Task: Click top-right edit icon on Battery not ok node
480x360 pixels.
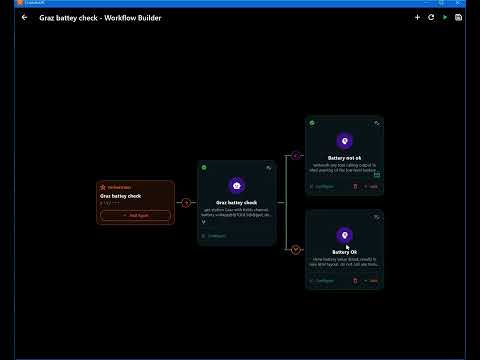Action: (377, 124)
